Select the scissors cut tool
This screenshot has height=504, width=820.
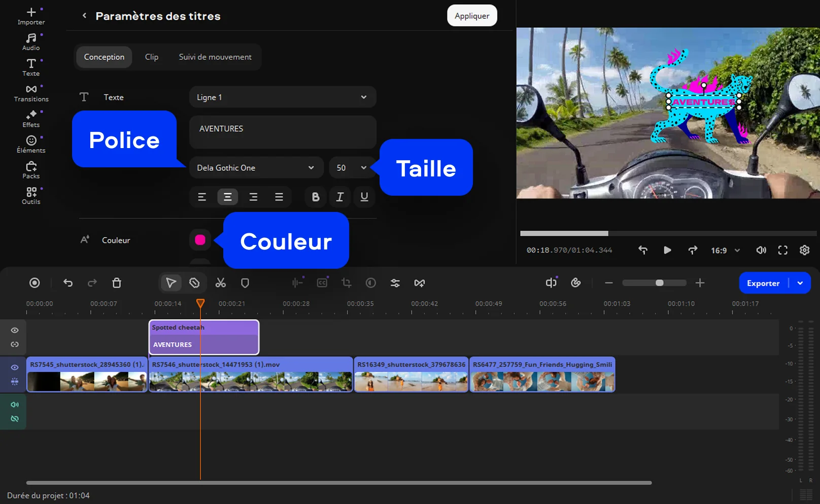tap(220, 283)
